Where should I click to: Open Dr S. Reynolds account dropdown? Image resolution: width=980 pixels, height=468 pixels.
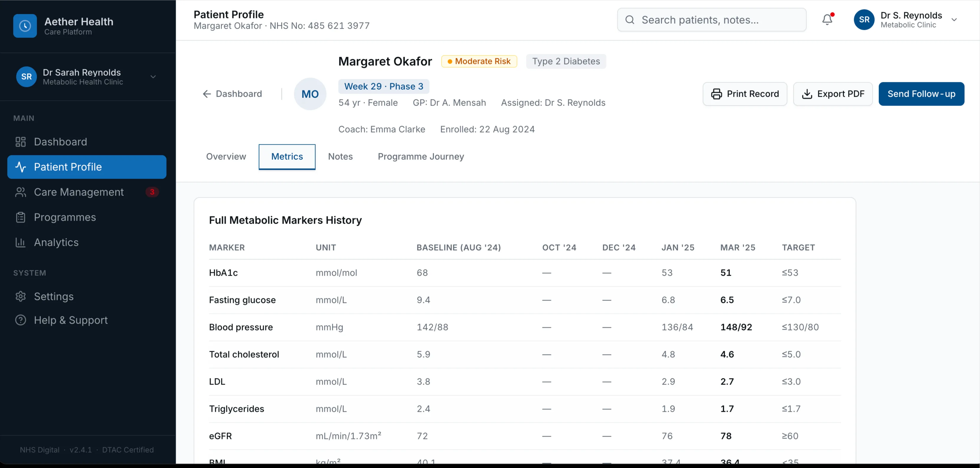[x=954, y=20]
